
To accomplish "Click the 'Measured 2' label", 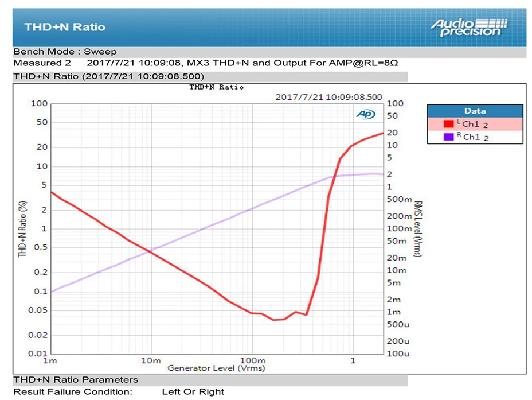I will tap(42, 63).
